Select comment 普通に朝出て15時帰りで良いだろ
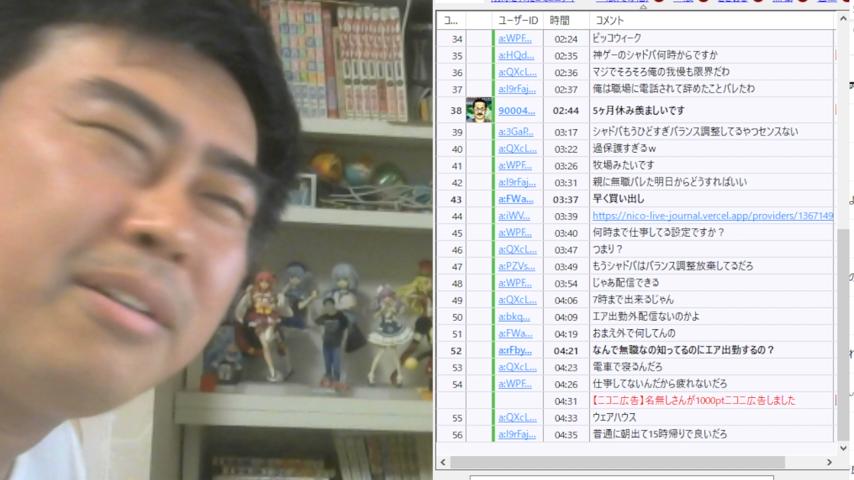 (660, 434)
